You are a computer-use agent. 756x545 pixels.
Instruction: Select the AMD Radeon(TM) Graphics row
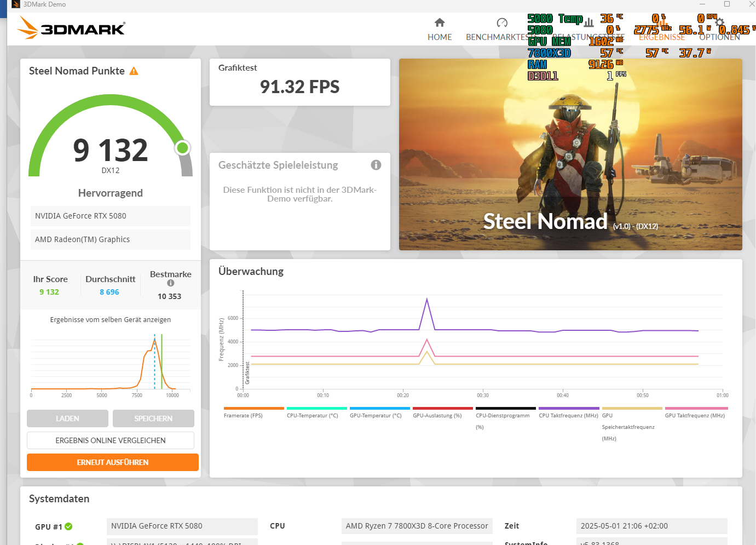111,239
